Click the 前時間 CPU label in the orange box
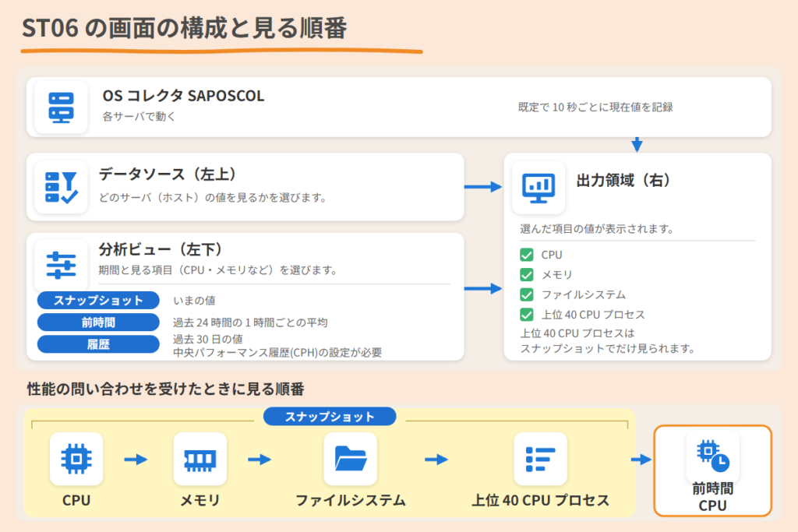Screen dimensions: 798x532 pyautogui.click(x=712, y=498)
